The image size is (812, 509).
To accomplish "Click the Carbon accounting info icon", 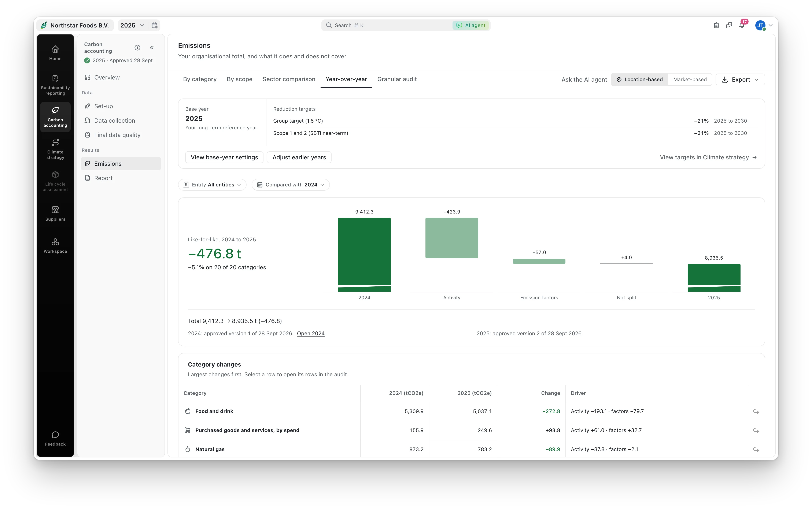I will 137,48.
